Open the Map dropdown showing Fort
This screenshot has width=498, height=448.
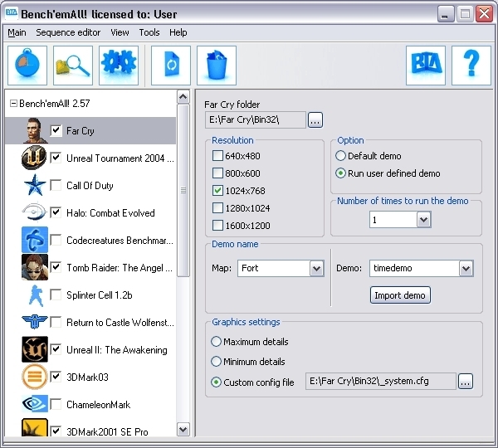317,269
